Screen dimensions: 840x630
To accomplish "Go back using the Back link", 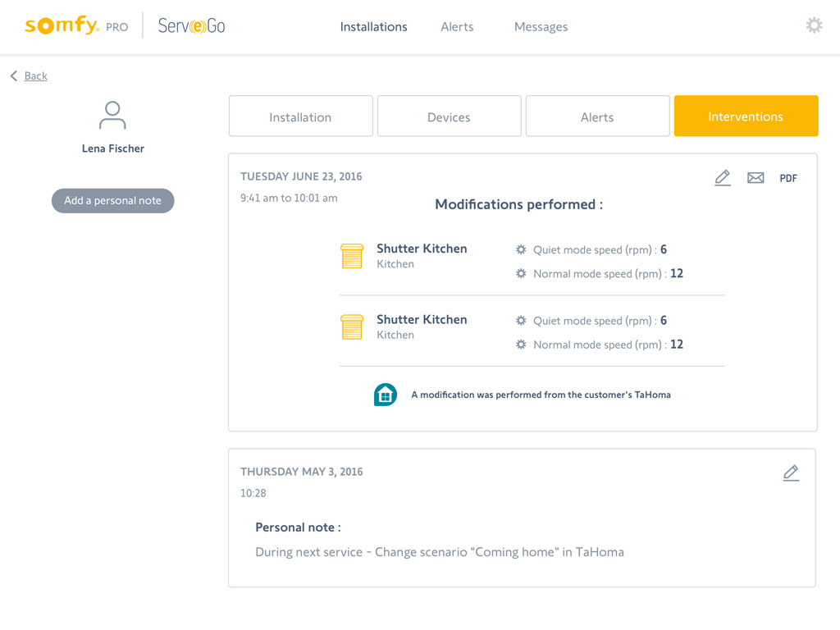I will tap(35, 75).
